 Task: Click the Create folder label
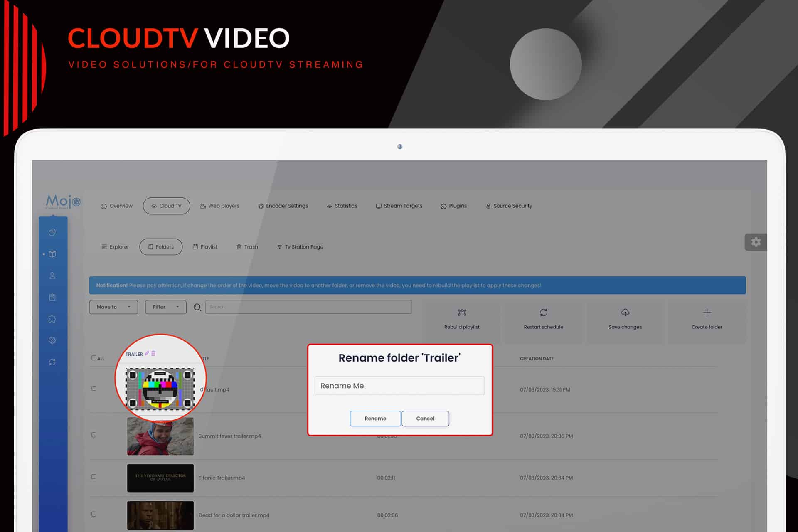[707, 327]
